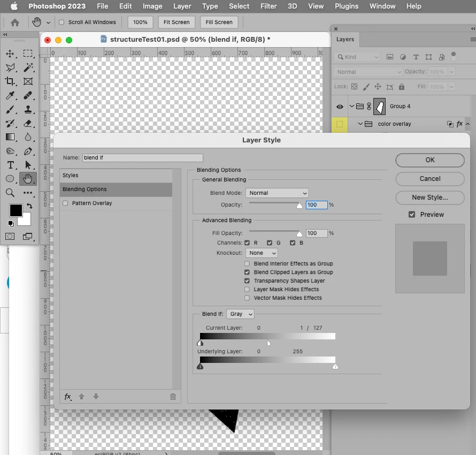Select the Polygonal Lasso tool
476x455 pixels.
point(10,67)
